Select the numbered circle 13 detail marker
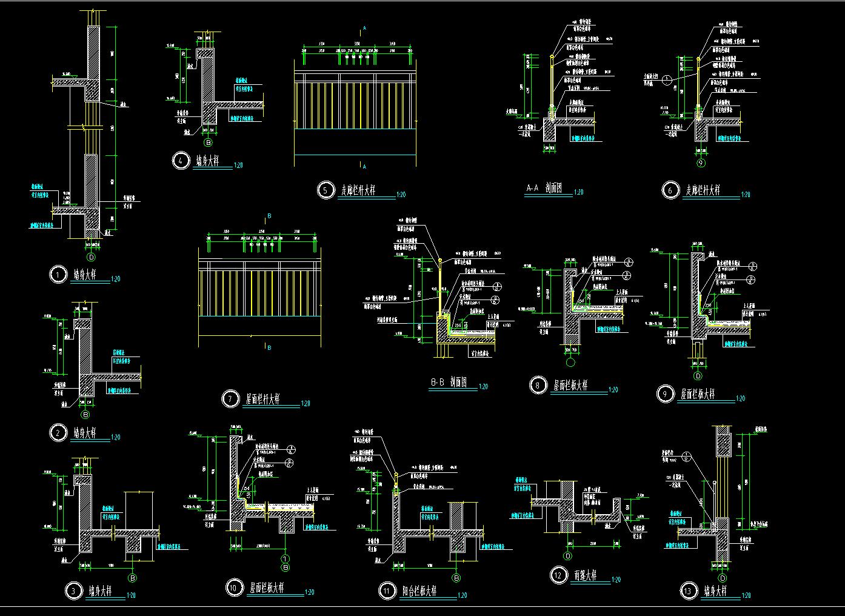The width and height of the screenshot is (845, 616). pos(687,591)
